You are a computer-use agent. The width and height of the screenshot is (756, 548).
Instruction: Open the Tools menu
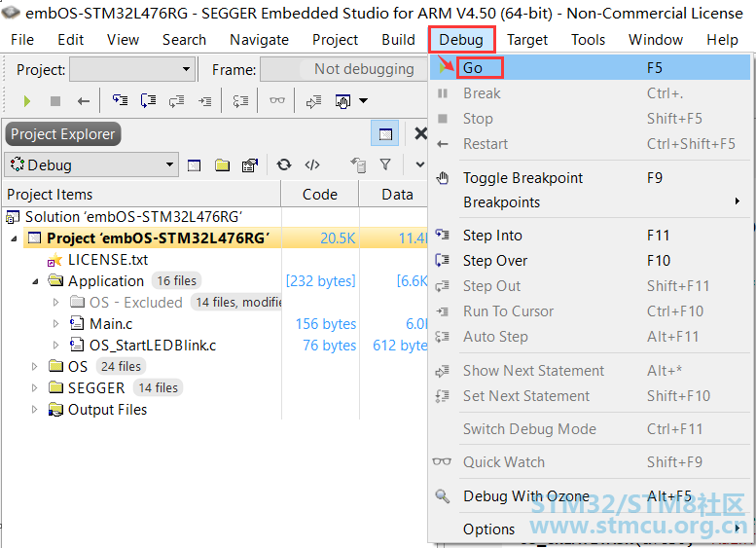pyautogui.click(x=589, y=40)
